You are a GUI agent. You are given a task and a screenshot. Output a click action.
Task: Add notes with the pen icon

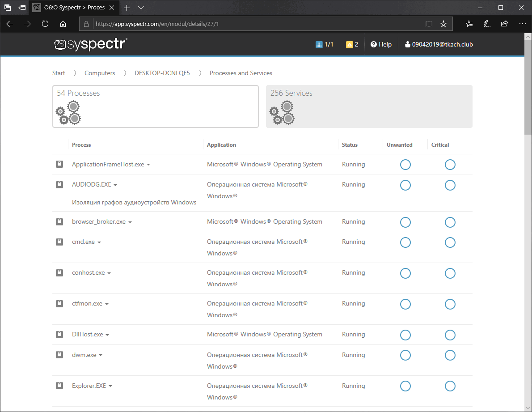[x=487, y=24]
